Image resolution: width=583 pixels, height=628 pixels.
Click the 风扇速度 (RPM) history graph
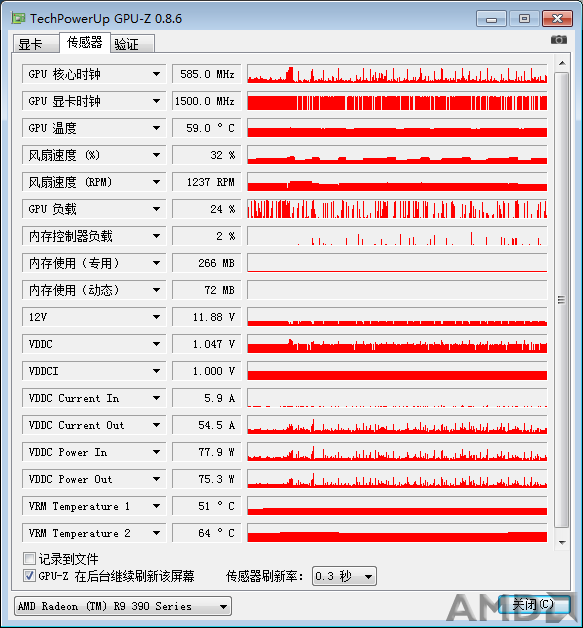click(x=397, y=182)
